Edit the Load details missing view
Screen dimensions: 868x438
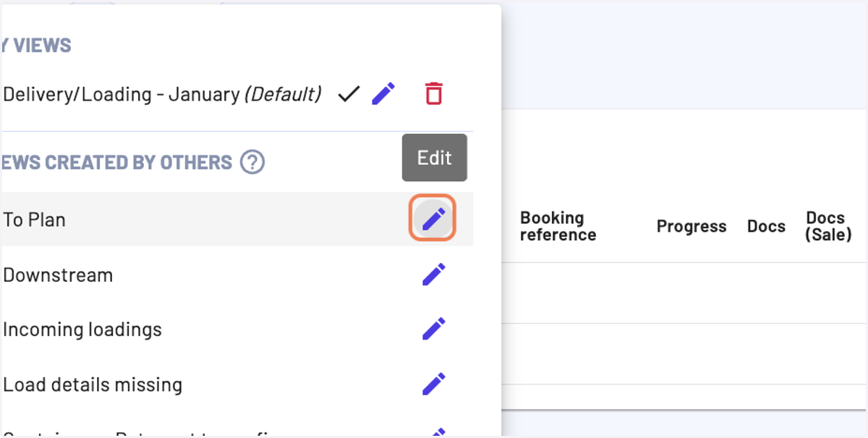pyautogui.click(x=434, y=384)
